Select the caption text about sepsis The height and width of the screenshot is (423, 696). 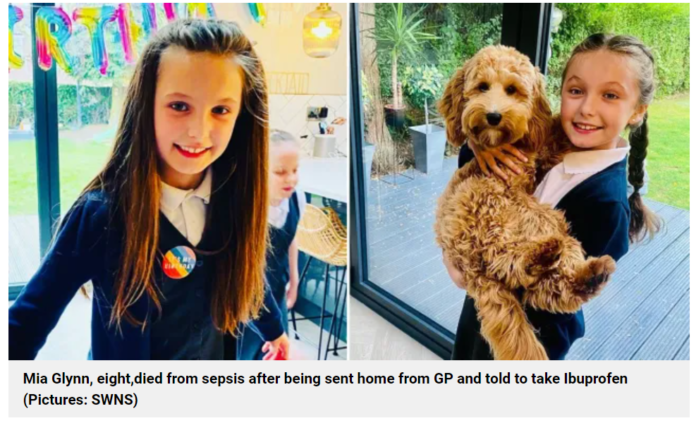click(325, 389)
